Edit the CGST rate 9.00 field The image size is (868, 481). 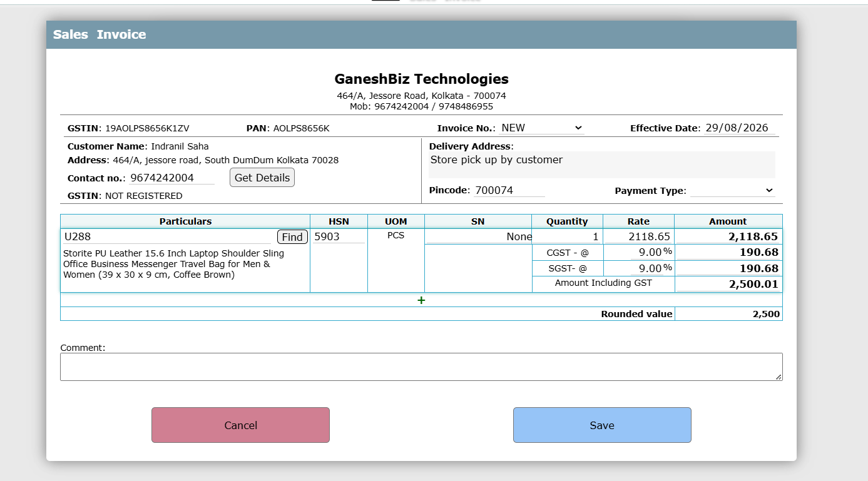click(x=646, y=252)
